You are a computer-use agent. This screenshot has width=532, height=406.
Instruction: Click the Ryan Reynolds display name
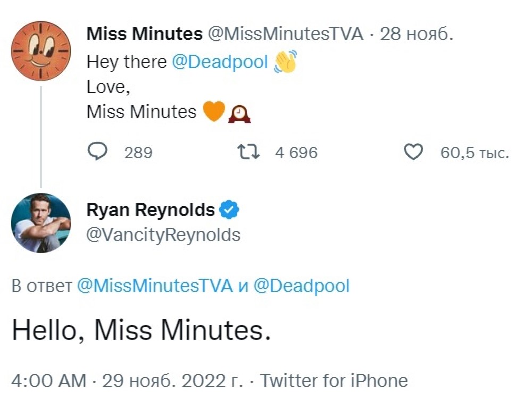[151, 210]
